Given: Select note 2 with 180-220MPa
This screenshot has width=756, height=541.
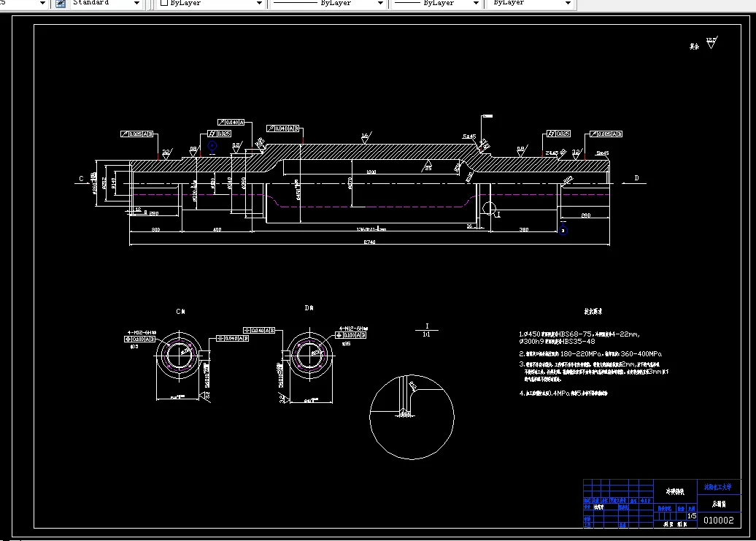Looking at the screenshot, I should click(x=590, y=354).
